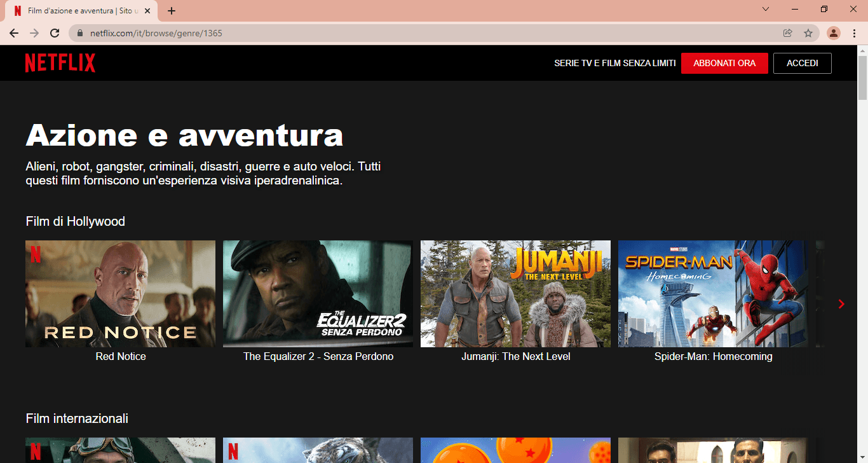Image resolution: width=868 pixels, height=463 pixels.
Task: Select the Film d'azione e avventura tab
Action: (82, 11)
